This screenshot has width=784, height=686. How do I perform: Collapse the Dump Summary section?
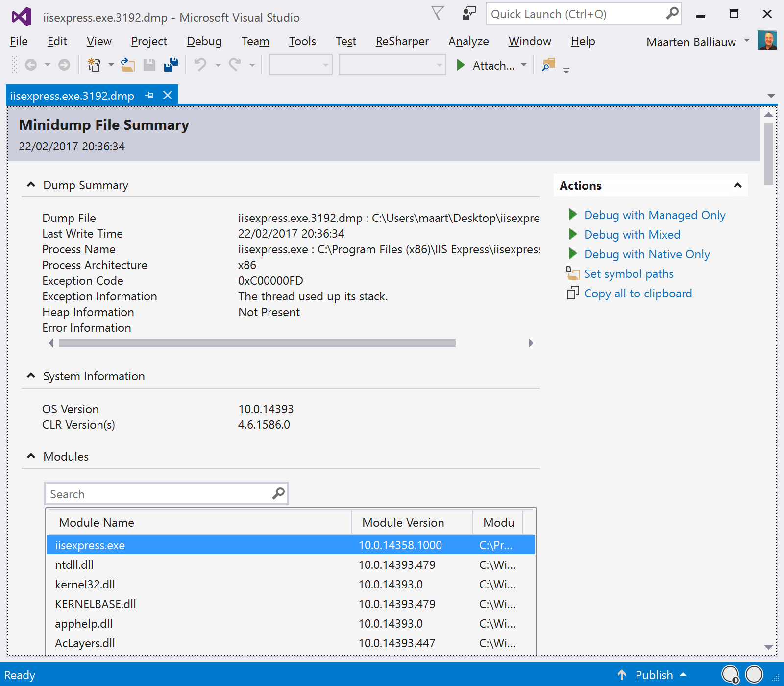pos(31,185)
